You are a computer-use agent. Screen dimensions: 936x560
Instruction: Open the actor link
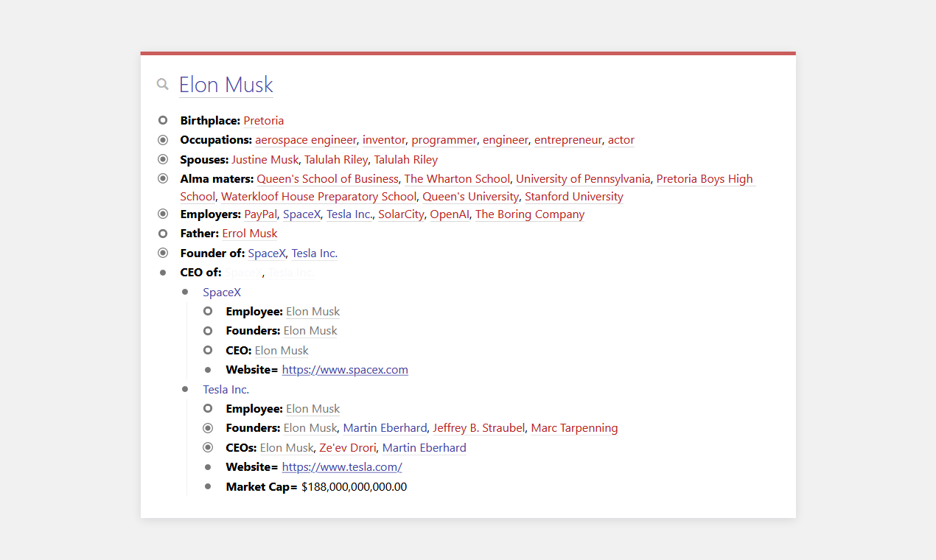pyautogui.click(x=621, y=140)
